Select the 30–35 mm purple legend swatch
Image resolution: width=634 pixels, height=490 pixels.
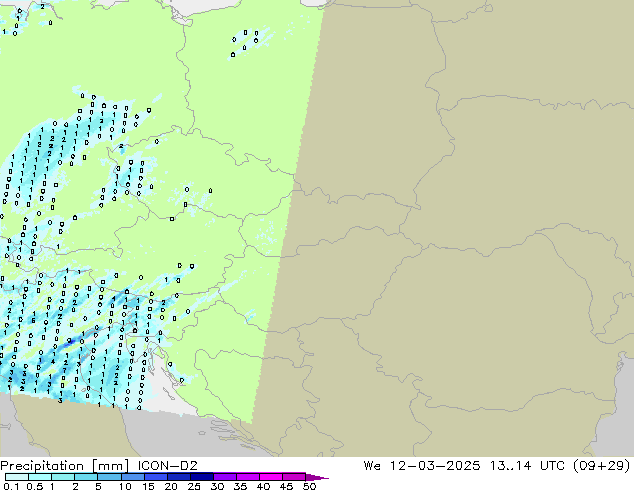pos(224,477)
